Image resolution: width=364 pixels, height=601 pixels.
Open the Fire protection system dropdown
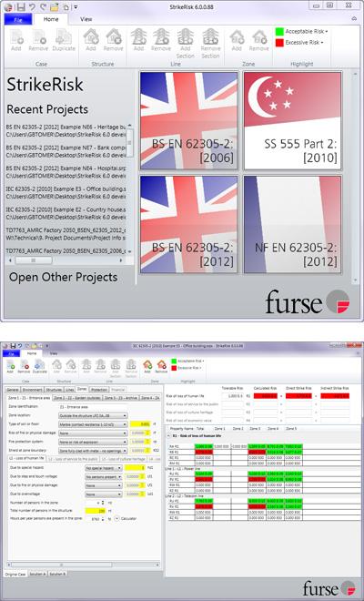[x=93, y=442]
